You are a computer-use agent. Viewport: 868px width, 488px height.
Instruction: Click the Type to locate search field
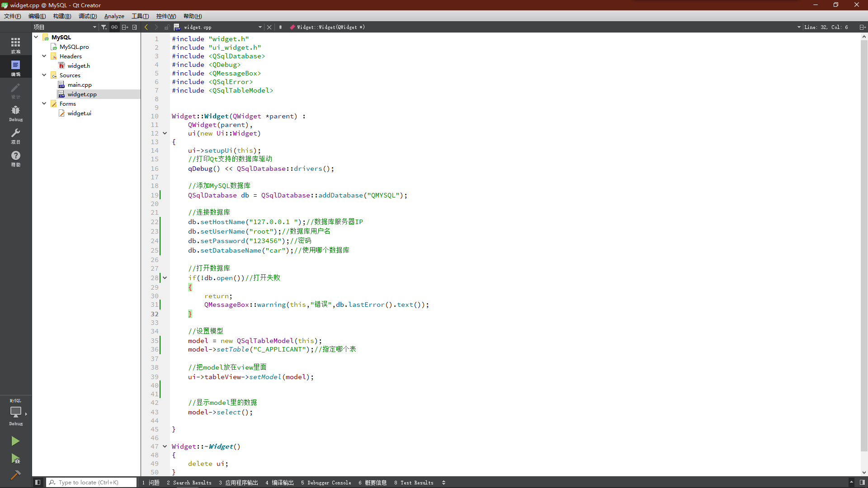coord(91,483)
